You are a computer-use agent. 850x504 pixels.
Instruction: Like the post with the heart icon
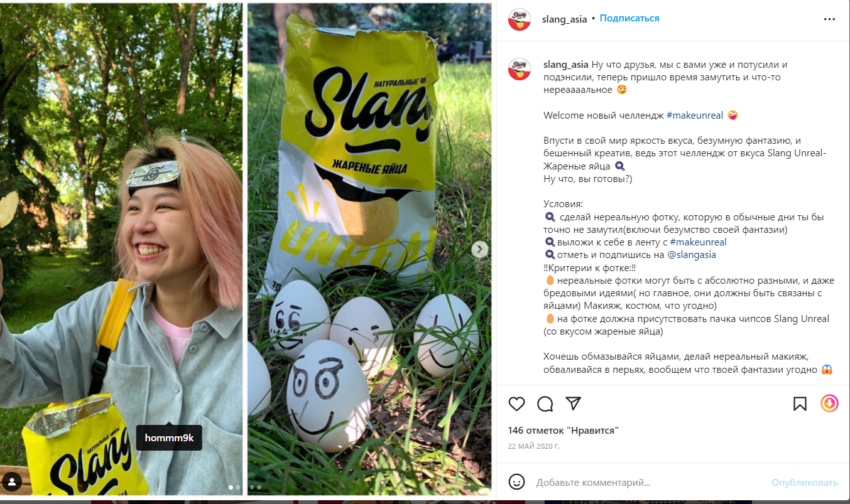tap(516, 404)
